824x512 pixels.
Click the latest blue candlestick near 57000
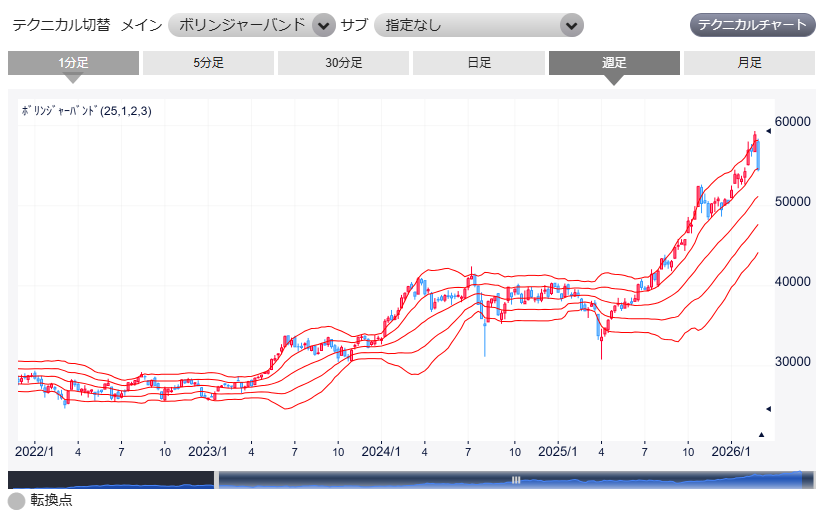pos(758,155)
